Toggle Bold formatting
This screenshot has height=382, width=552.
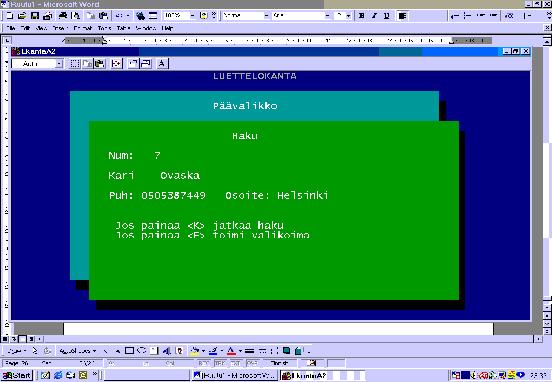coord(362,15)
